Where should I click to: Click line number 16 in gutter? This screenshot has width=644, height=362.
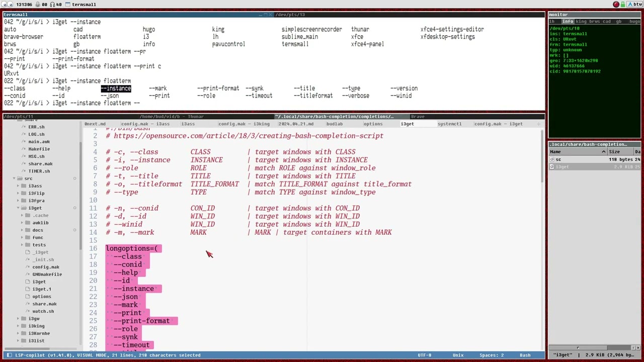tap(93, 248)
